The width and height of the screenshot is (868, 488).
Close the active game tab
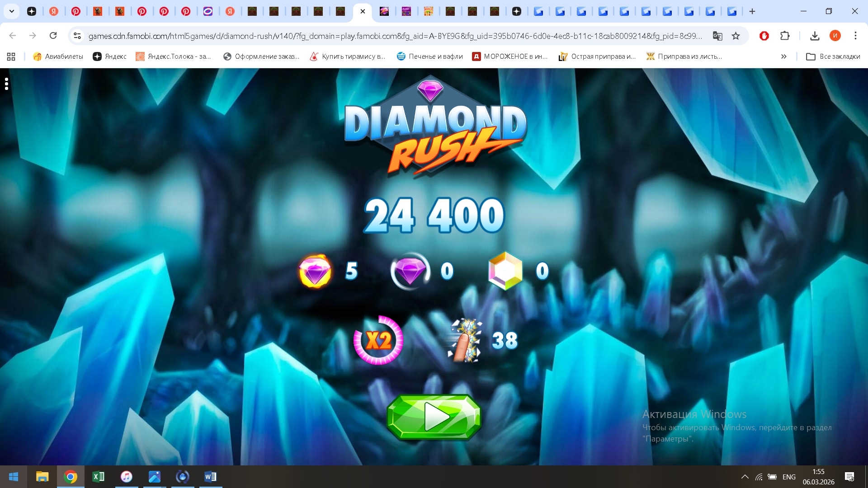[x=363, y=11]
